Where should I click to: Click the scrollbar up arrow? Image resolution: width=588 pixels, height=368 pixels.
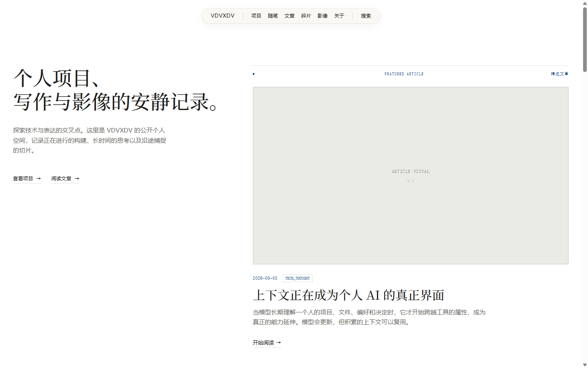pyautogui.click(x=585, y=3)
